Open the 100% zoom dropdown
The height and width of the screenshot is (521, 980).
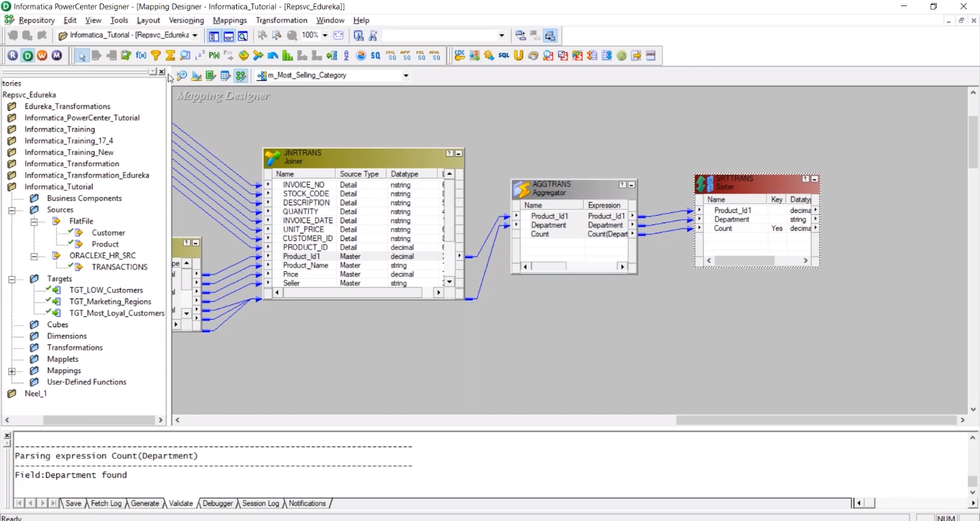click(325, 36)
